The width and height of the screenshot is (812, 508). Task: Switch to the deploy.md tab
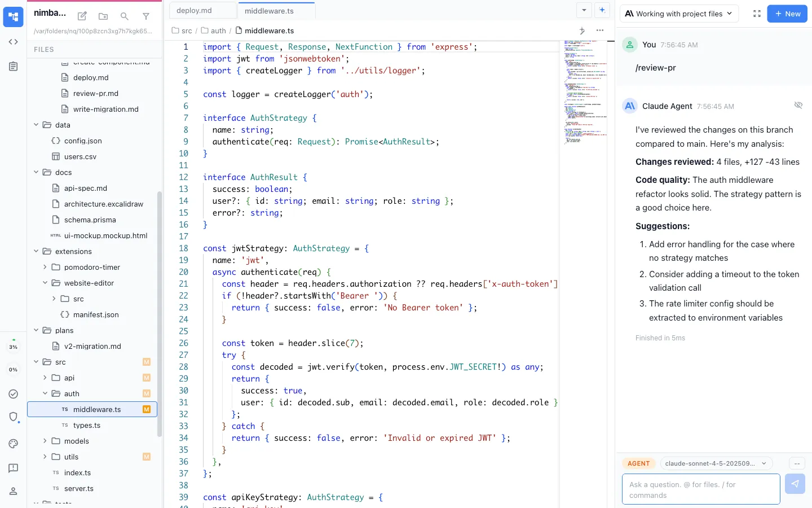coord(195,11)
